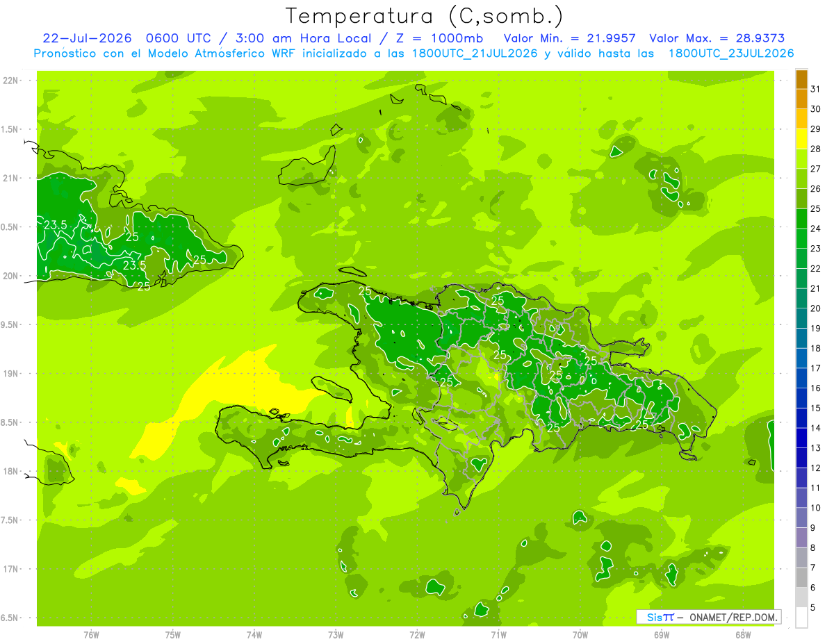Click the gold legend swatch between 29 and 30
This screenshot has width=834, height=644.
(801, 119)
